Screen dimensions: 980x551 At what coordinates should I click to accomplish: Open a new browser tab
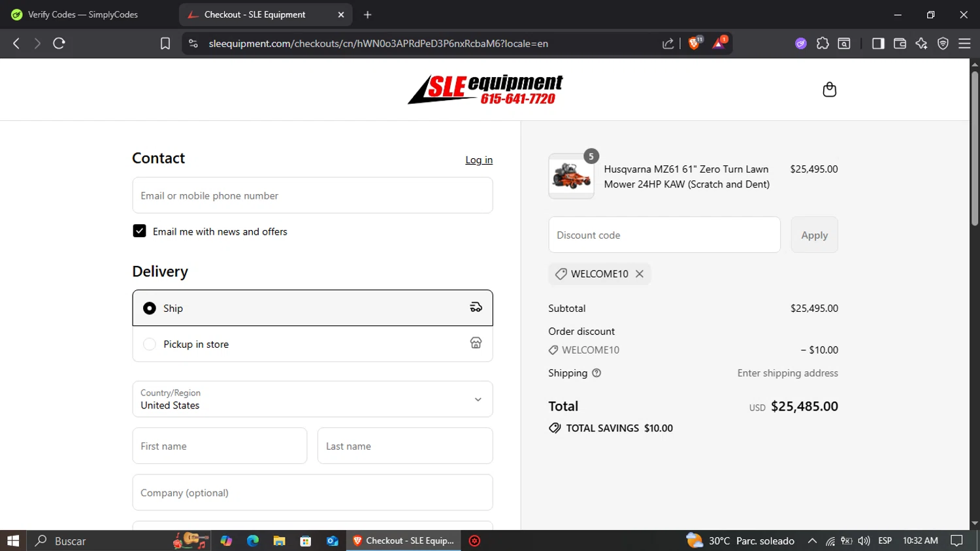367,14
